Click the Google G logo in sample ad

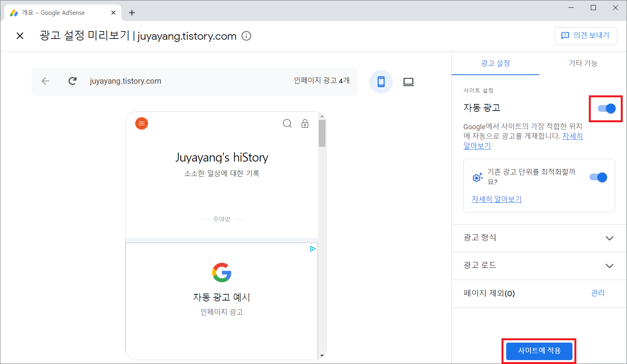tap(222, 273)
